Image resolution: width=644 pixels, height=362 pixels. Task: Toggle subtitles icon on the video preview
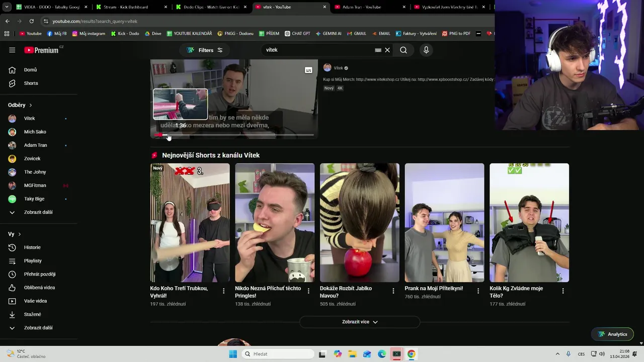308,70
